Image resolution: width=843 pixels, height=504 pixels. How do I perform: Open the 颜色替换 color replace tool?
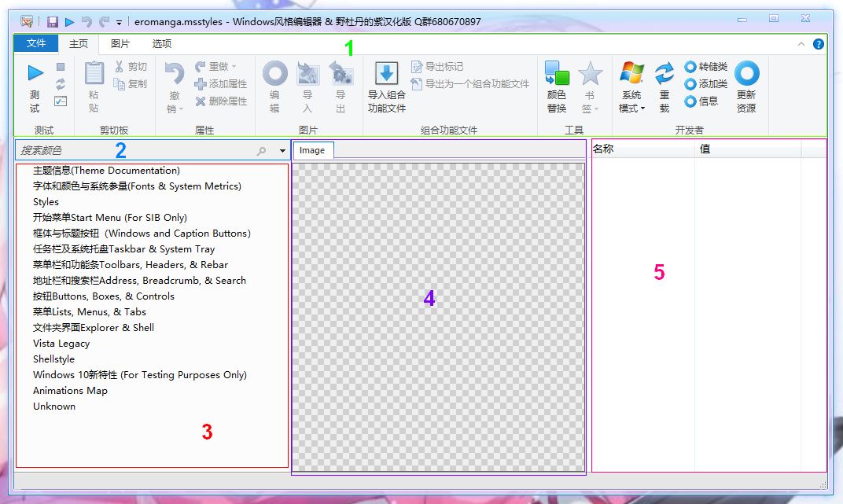click(x=557, y=73)
